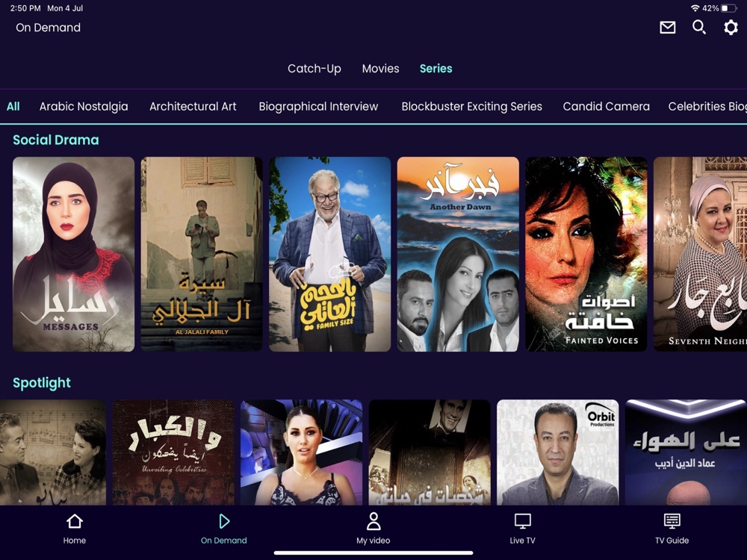Select the On Demand play icon
The width and height of the screenshot is (747, 560).
coord(224,521)
